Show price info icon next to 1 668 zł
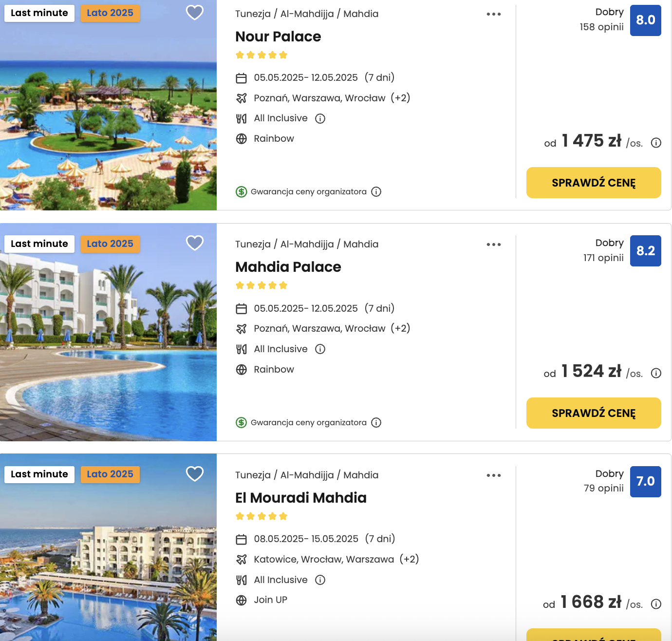 point(656,604)
